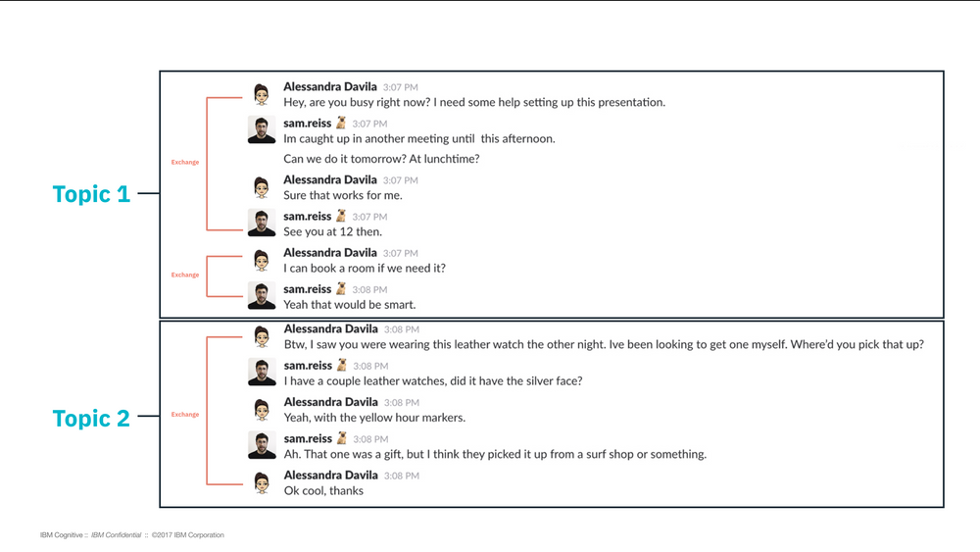Click the "Topic 1" label

(x=91, y=194)
